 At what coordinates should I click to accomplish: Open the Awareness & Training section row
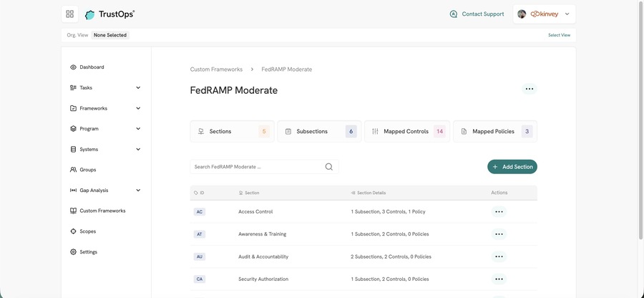[364, 234]
